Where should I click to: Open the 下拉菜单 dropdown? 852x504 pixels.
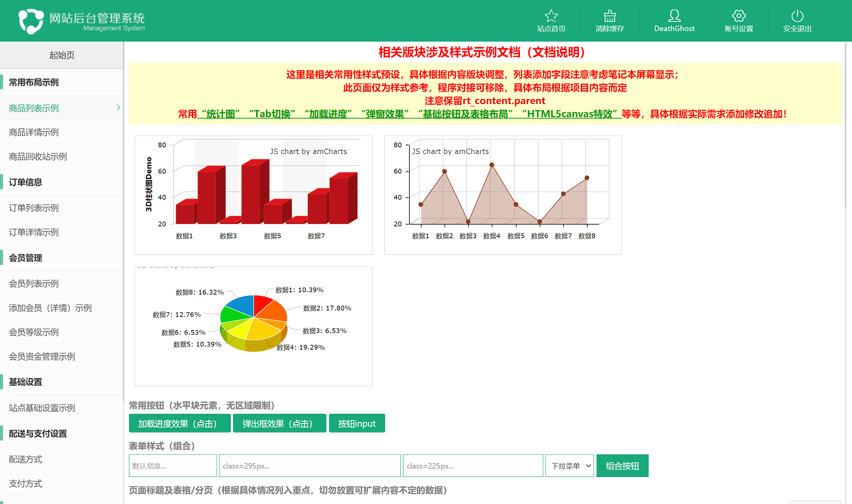coord(570,465)
